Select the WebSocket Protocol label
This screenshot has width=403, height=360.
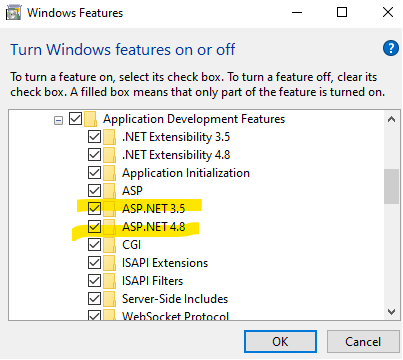pos(175,316)
